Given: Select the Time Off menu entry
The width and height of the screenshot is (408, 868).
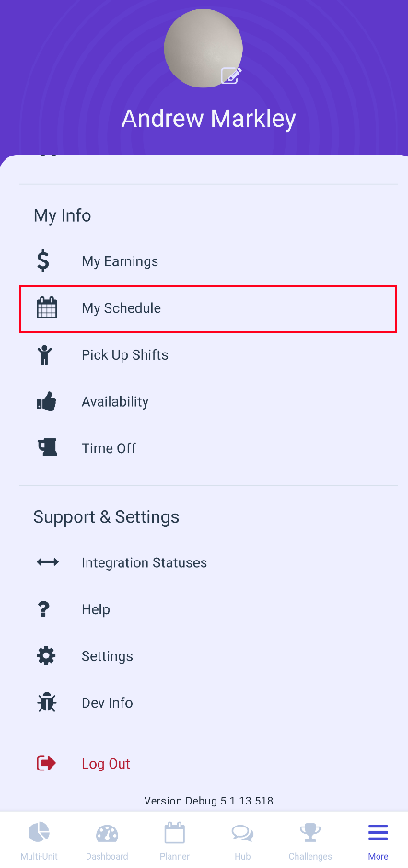Looking at the screenshot, I should pyautogui.click(x=208, y=447).
